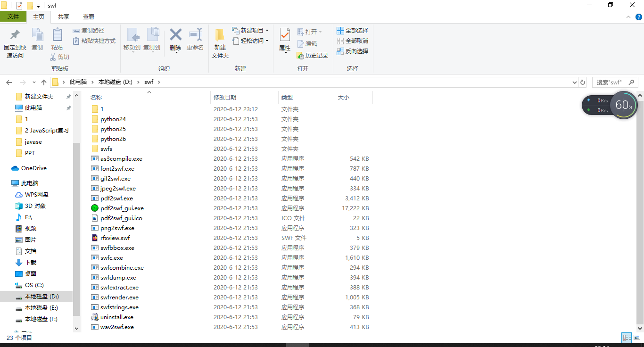Open javase quick access folder
The height and width of the screenshot is (347, 644).
coord(33,142)
